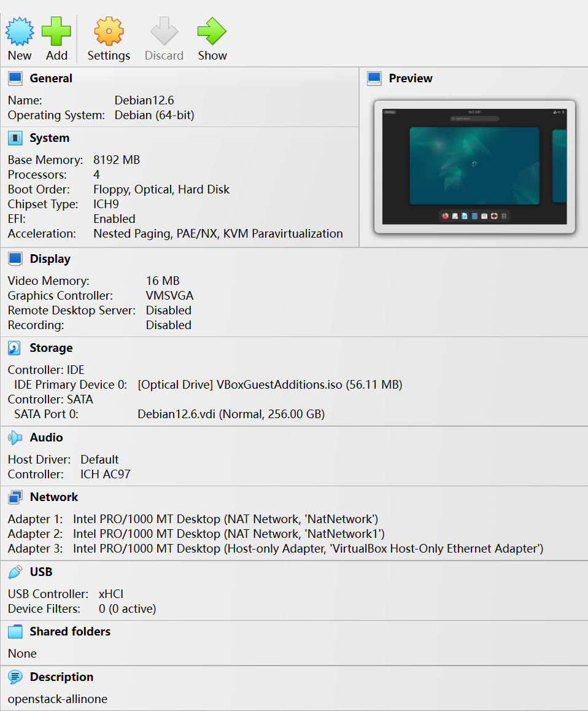Click the ICH AC97 audio controller value
Viewport: 588px width, 711px height.
(105, 474)
